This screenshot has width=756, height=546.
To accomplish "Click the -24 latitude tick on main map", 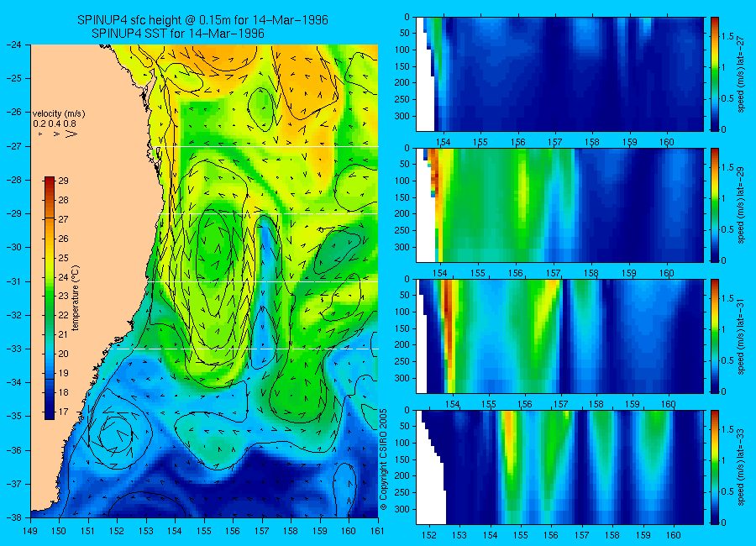I will (15, 45).
